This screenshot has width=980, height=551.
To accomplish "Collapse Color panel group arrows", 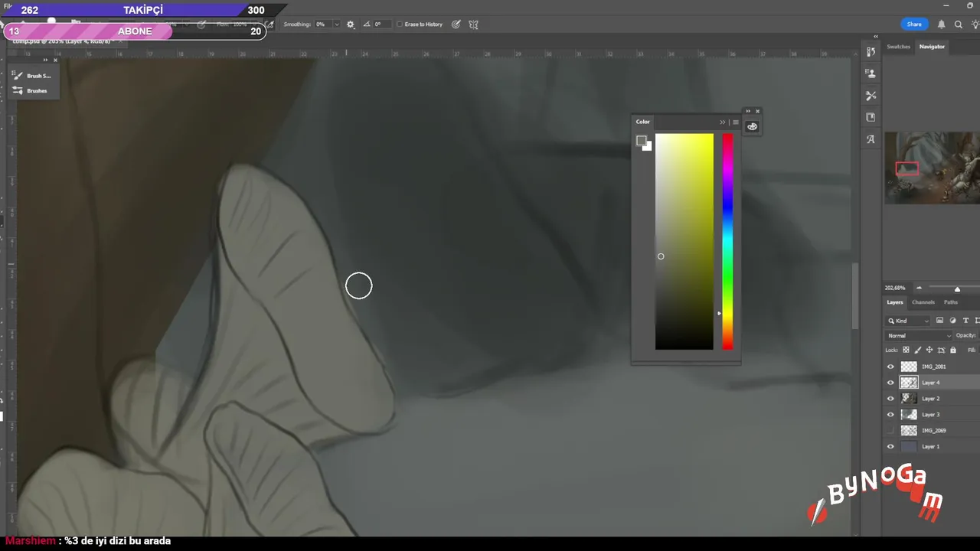I will coord(748,111).
